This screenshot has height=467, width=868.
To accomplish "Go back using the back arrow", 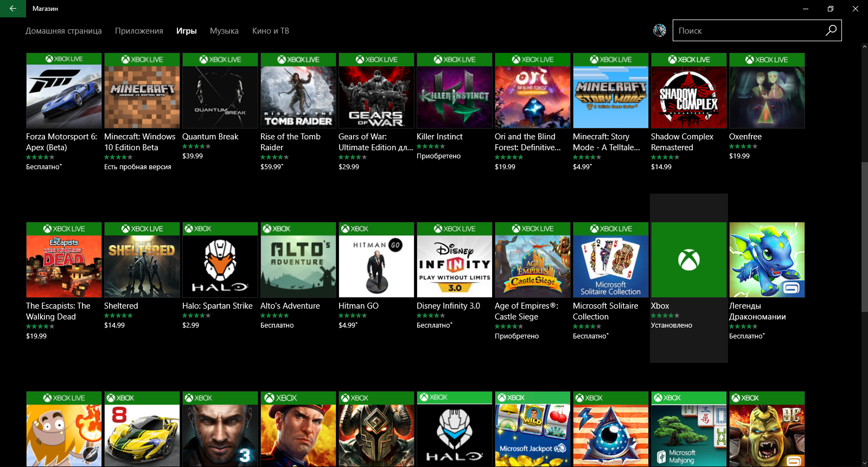I will click(13, 9).
